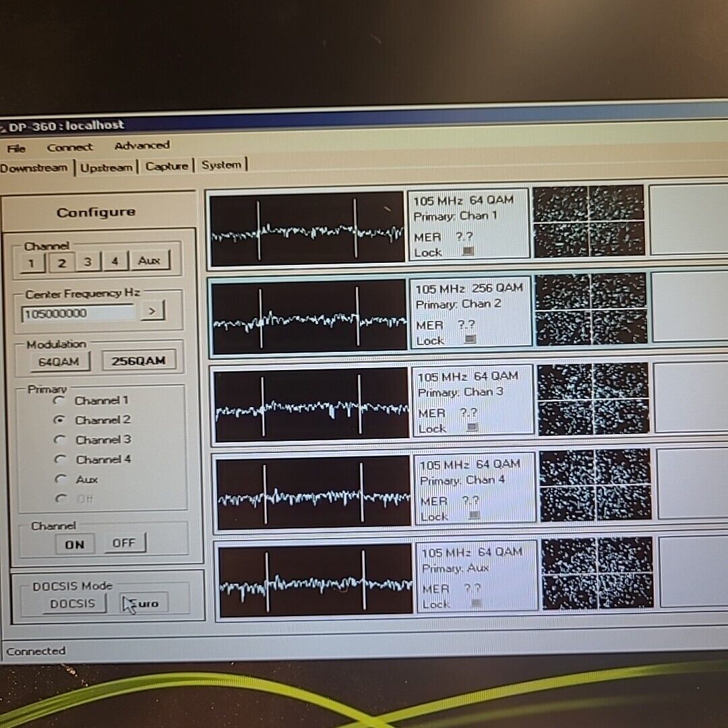Switch to the Capture tab

coord(166,166)
